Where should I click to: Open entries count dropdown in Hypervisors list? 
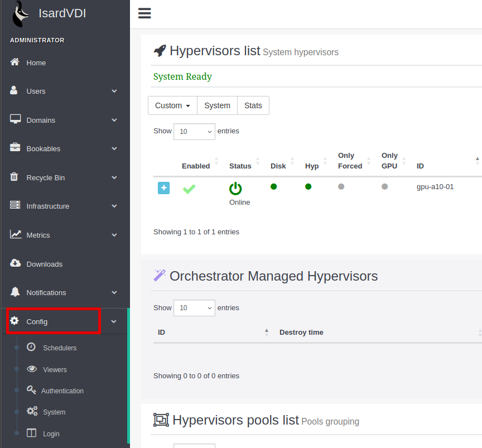click(194, 132)
